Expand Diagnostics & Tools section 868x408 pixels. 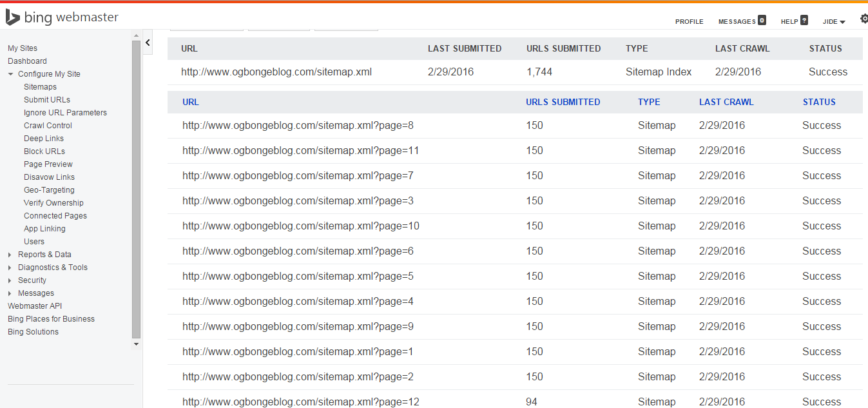pos(10,267)
